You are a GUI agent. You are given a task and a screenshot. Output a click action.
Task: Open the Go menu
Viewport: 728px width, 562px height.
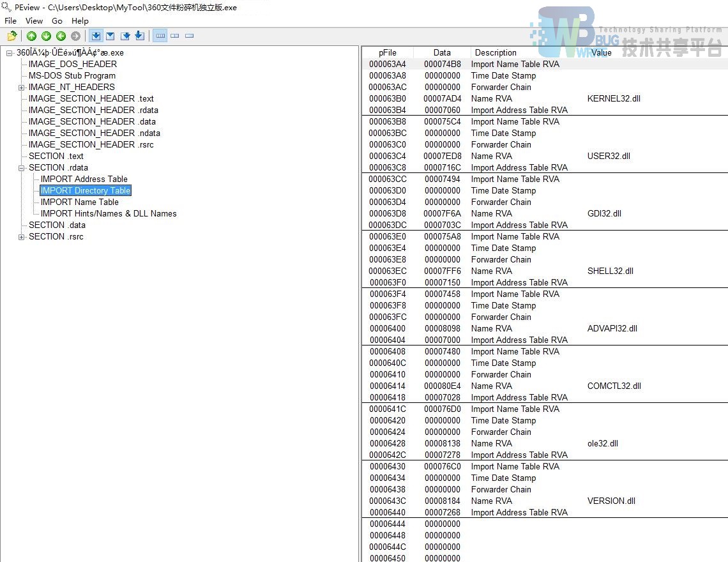[x=57, y=21]
